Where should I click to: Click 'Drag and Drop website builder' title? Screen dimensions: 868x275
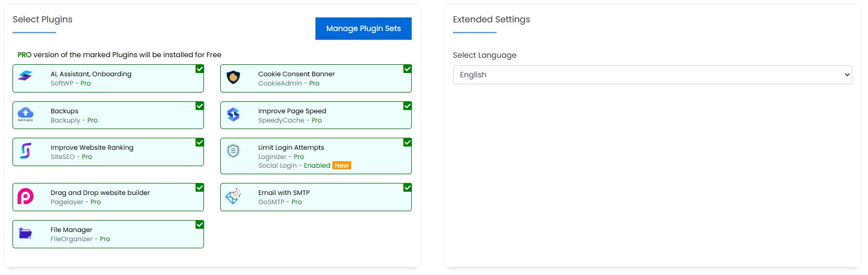[100, 193]
